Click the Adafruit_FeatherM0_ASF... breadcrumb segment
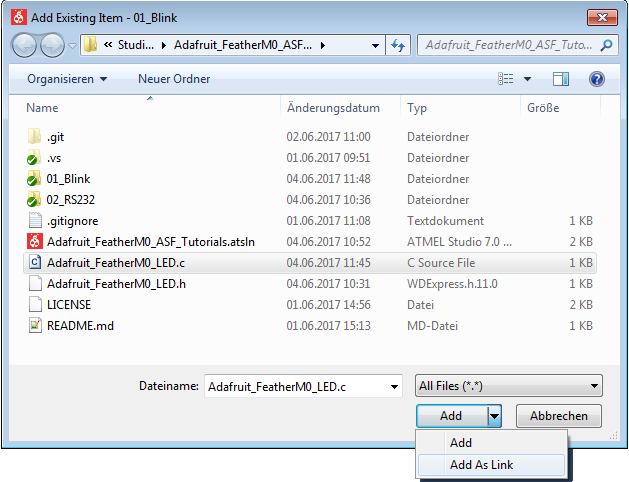Image resolution: width=629 pixels, height=482 pixels. click(243, 45)
